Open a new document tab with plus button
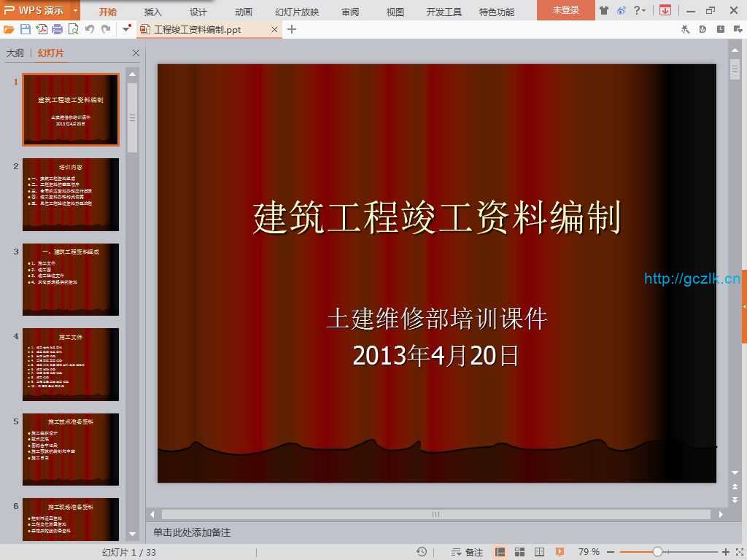Screen dimensions: 747x560 click(x=292, y=29)
